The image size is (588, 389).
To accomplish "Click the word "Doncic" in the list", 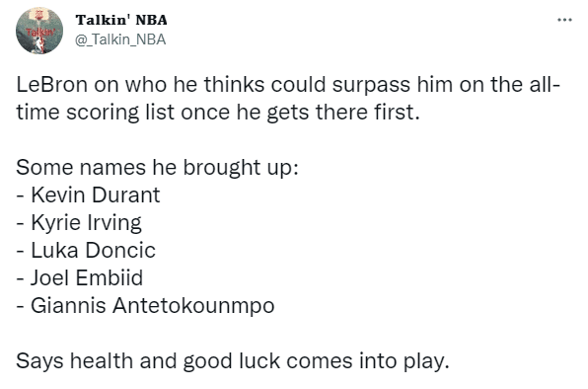I will click(x=120, y=250).
